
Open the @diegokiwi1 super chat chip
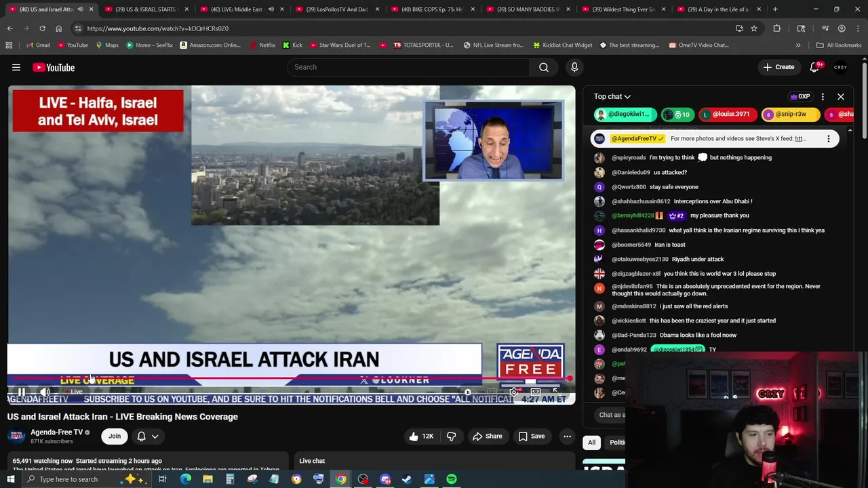625,114
